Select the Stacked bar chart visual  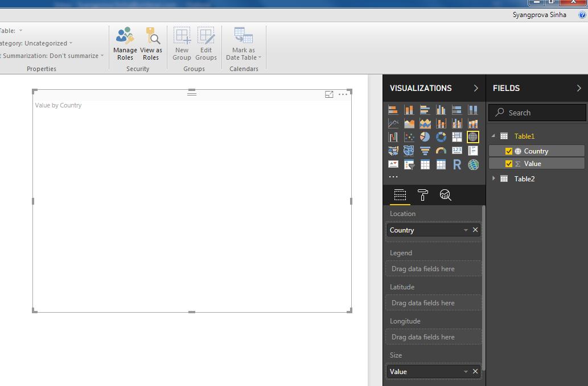pos(393,110)
